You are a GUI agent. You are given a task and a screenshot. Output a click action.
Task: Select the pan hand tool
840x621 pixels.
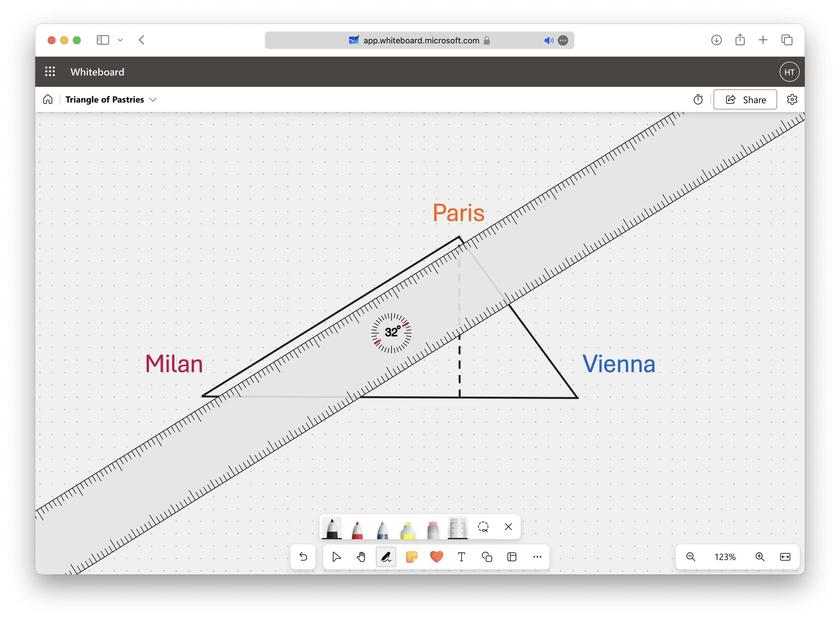tap(361, 557)
